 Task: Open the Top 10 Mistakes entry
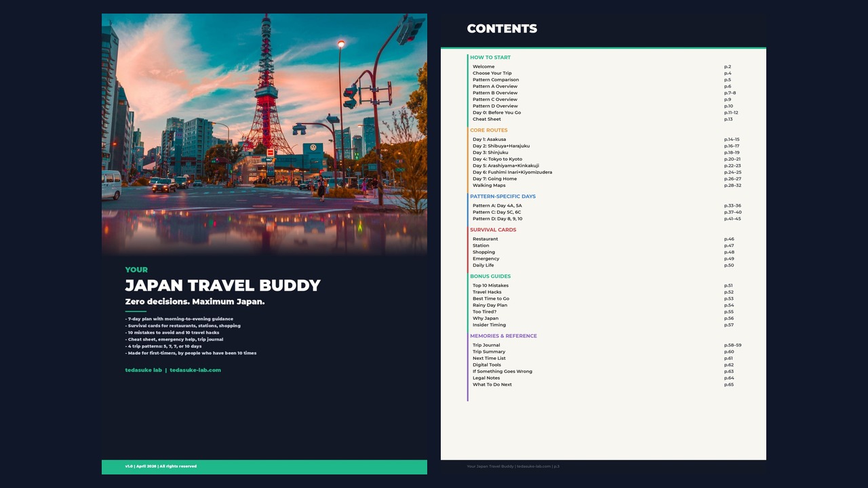(491, 285)
